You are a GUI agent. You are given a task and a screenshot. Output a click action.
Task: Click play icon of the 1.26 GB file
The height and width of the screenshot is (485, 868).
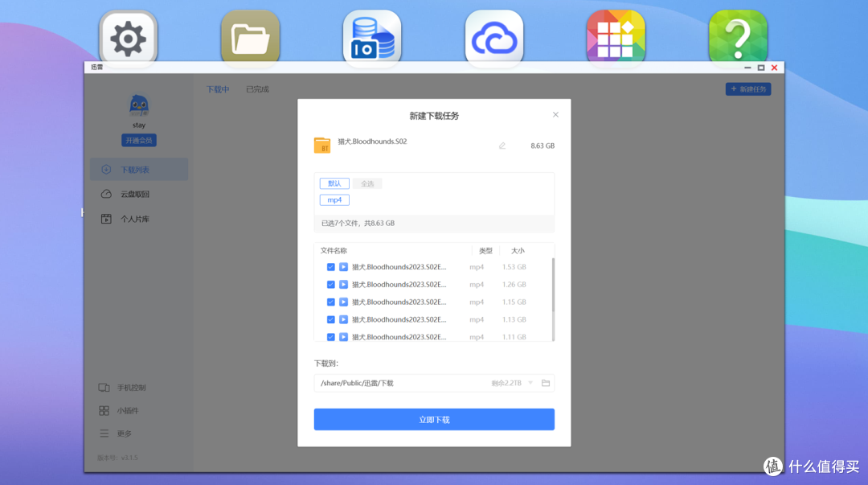(x=344, y=285)
